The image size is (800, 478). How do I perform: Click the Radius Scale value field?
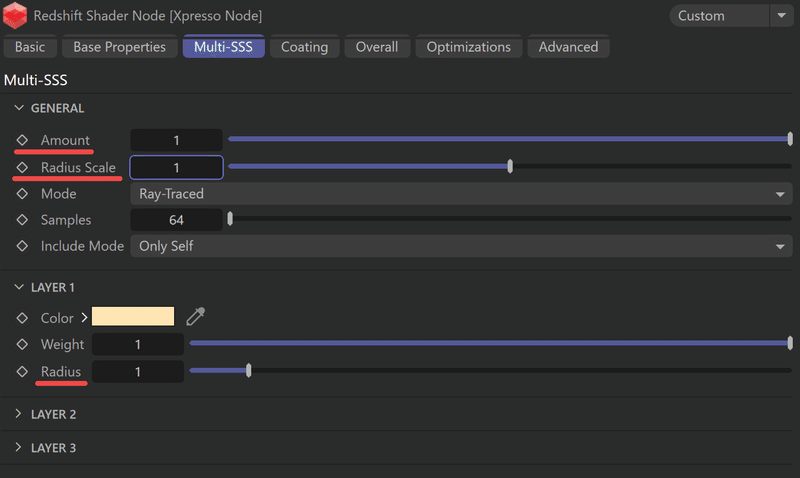click(176, 167)
